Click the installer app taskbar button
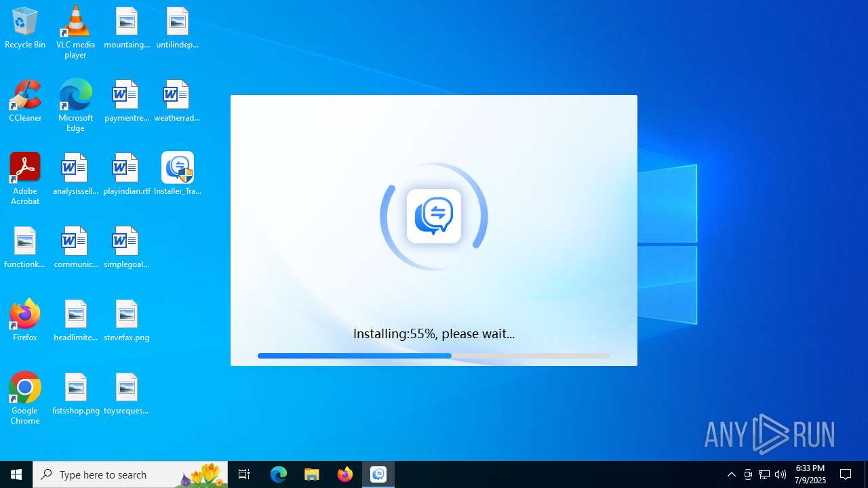This screenshot has width=868, height=488. pos(378,474)
